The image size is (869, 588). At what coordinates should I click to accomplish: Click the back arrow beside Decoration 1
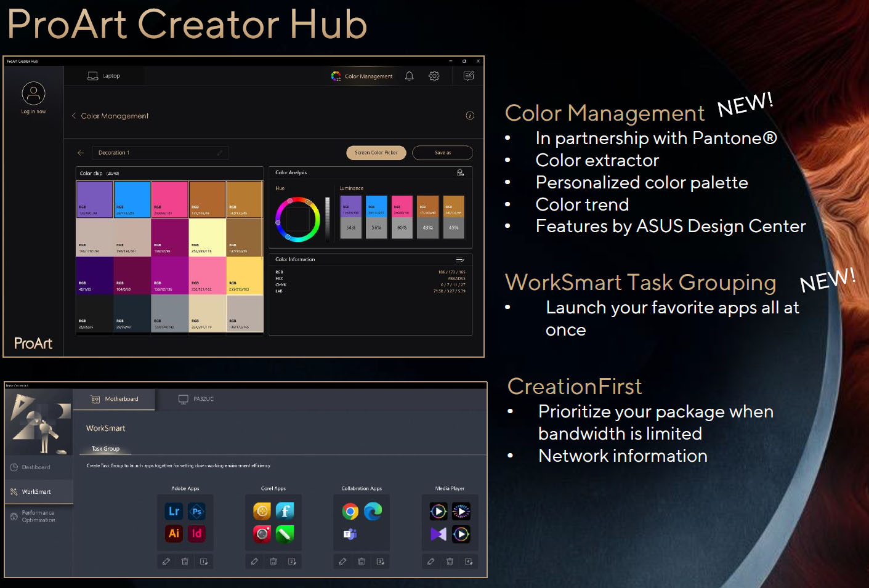pyautogui.click(x=81, y=153)
